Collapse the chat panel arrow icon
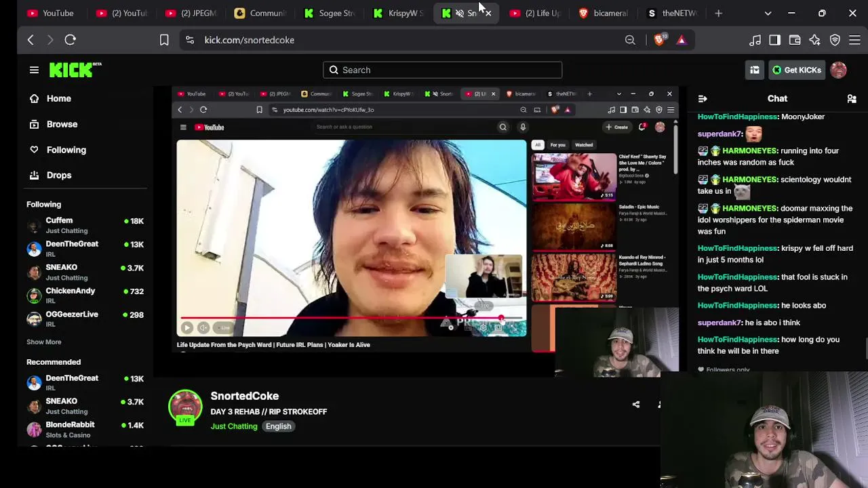 pos(703,99)
